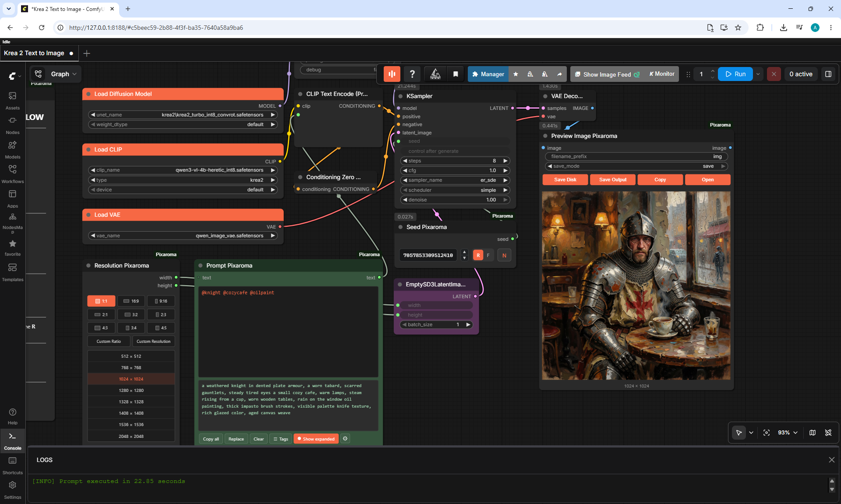
Task: Copy the preview image
Action: pyautogui.click(x=660, y=180)
